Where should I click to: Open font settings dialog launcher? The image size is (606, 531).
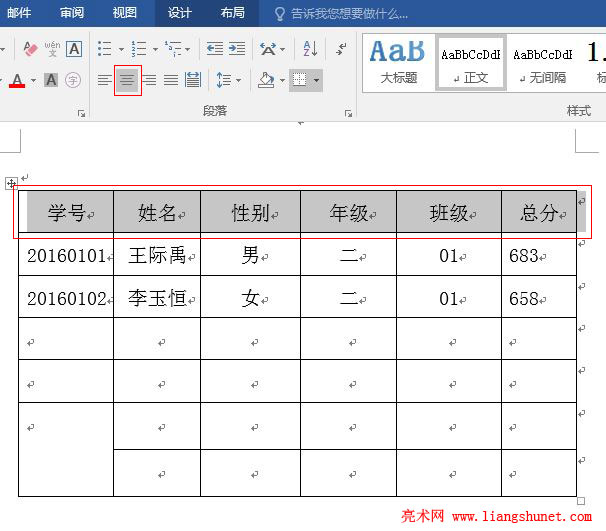coord(81,113)
